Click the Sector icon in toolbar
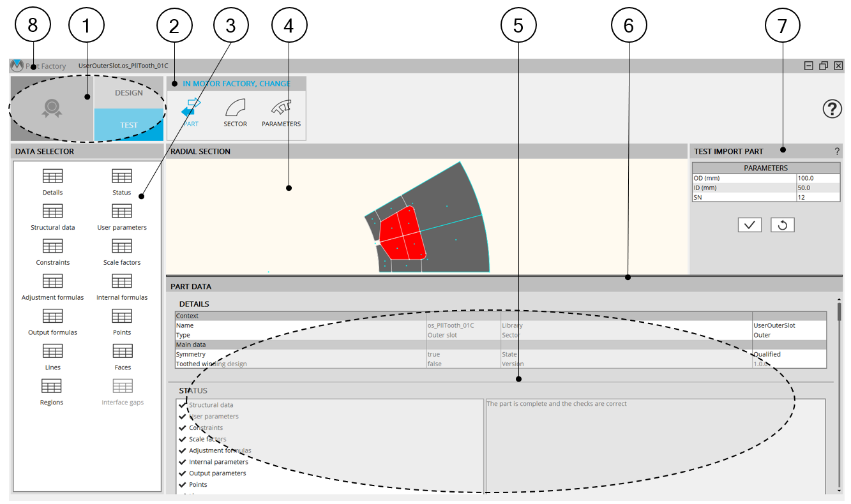Image resolution: width=851 pixels, height=504 pixels. [235, 108]
